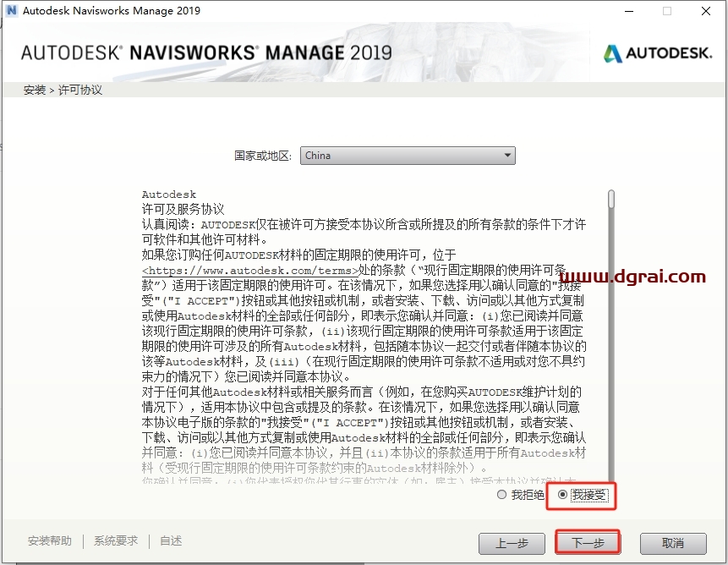Click the 取消 button
The height and width of the screenshot is (565, 728).
pyautogui.click(x=673, y=543)
